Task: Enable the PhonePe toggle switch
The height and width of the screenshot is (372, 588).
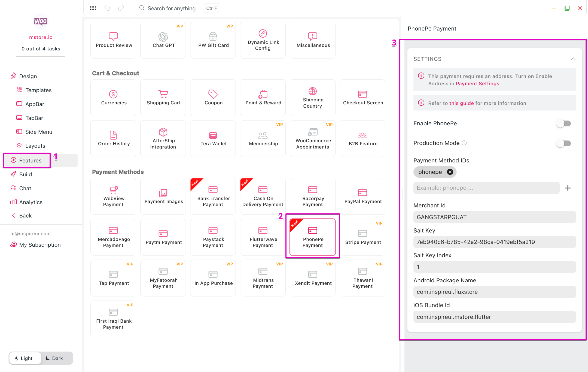Action: pyautogui.click(x=563, y=123)
